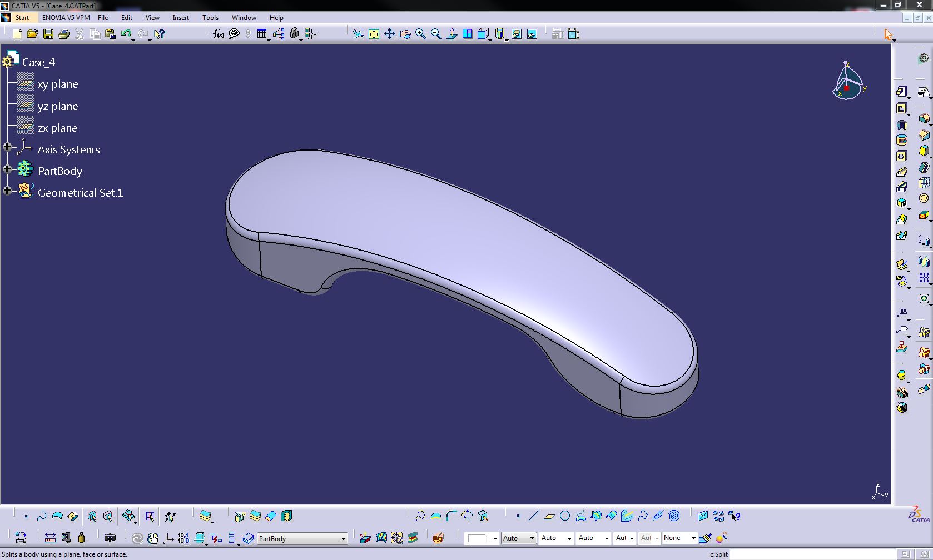Select the Circle wireframe tool
The height and width of the screenshot is (560, 933).
(565, 516)
